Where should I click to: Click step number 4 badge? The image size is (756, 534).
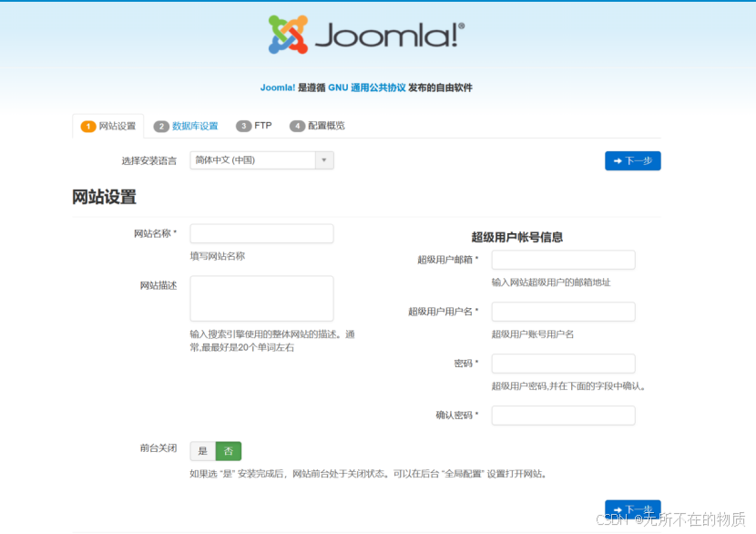click(x=297, y=126)
